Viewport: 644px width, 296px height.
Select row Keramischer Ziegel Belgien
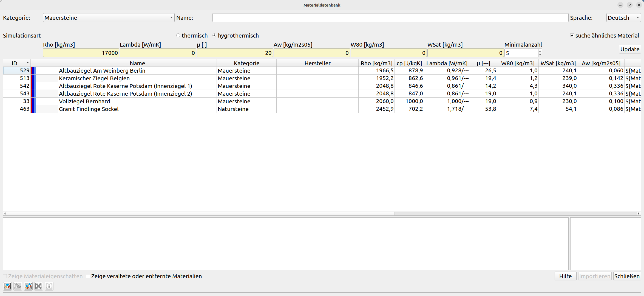point(322,78)
